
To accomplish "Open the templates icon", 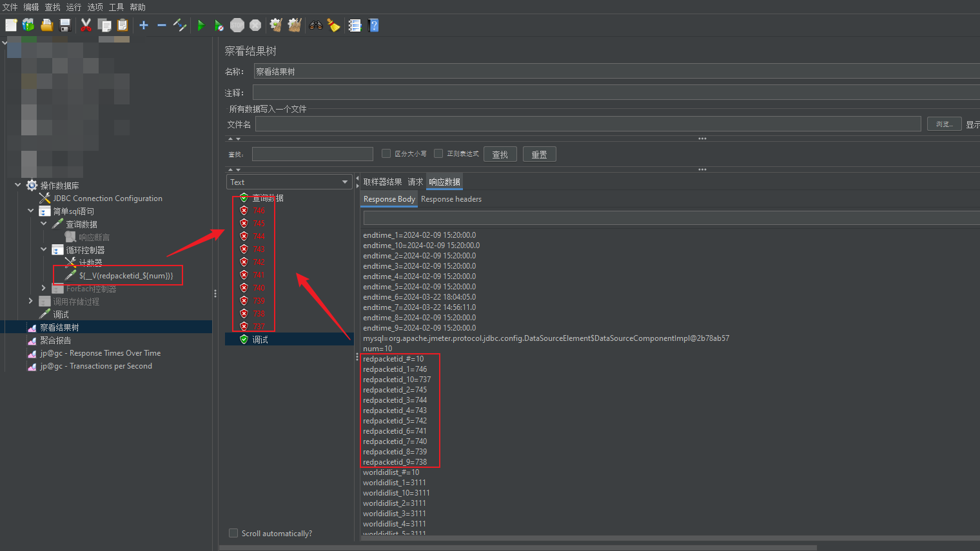I will (x=28, y=25).
